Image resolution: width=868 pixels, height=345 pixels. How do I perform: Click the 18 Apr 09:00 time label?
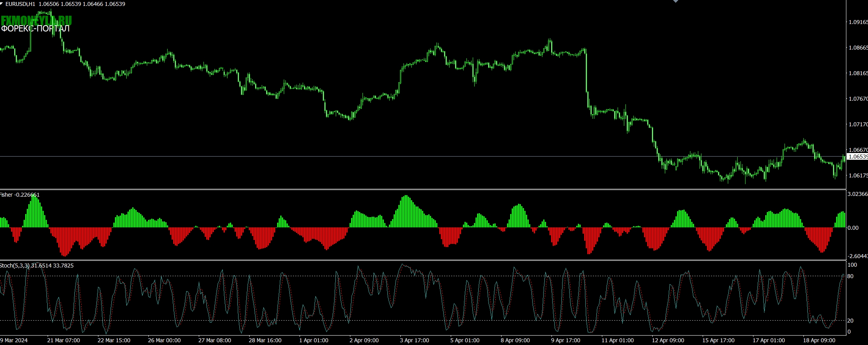coord(819,340)
